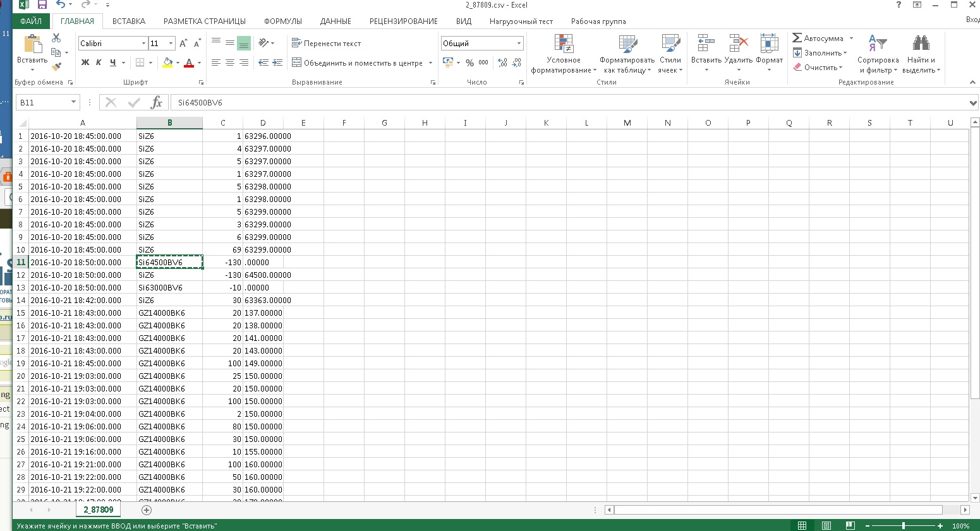Image resolution: width=980 pixels, height=531 pixels.
Task: Select the Format Painter brush icon
Action: click(x=56, y=66)
